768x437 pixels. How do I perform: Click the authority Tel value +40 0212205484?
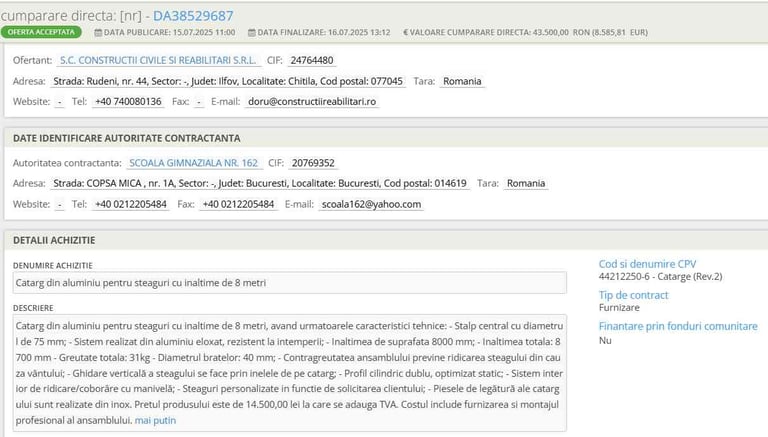tap(131, 204)
